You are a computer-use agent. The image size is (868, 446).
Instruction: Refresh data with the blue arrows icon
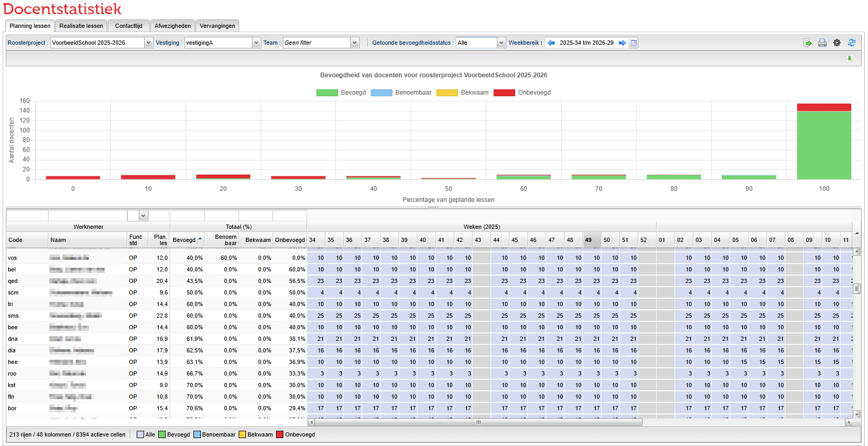pyautogui.click(x=852, y=43)
